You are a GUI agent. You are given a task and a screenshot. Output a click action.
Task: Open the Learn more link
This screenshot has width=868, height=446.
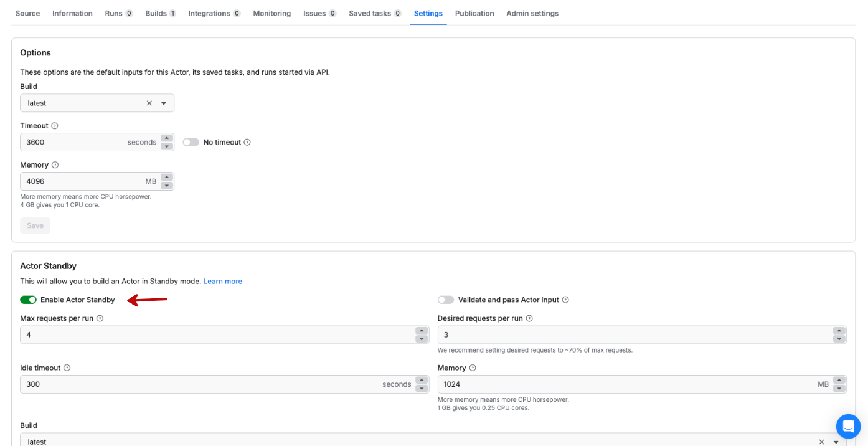[x=222, y=282]
